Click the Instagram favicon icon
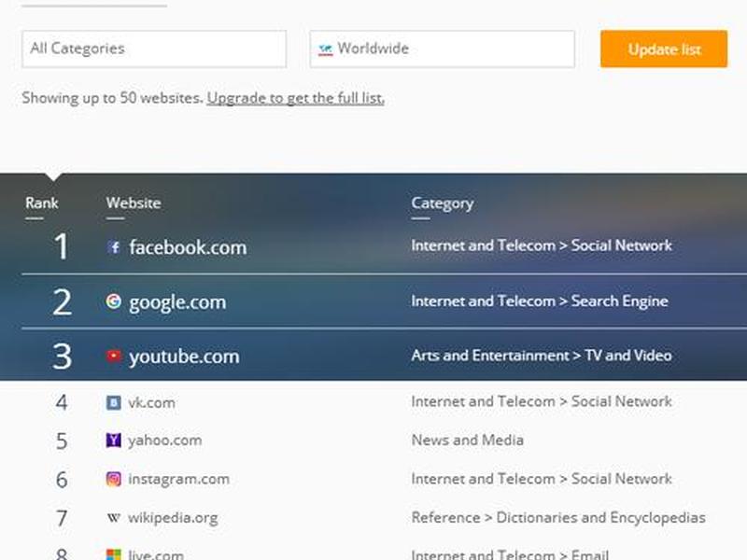Viewport: 747px width, 560px height. tap(113, 479)
